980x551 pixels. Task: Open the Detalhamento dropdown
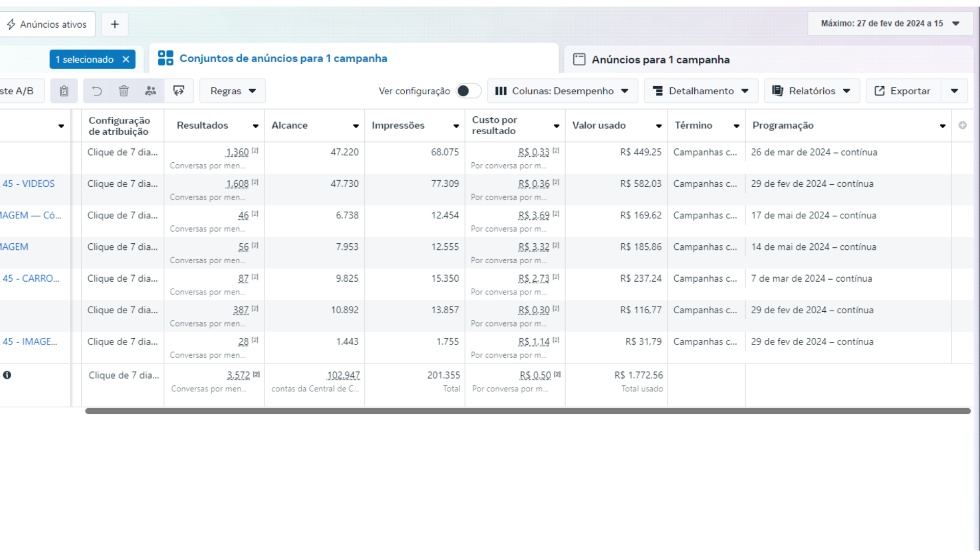coord(701,91)
